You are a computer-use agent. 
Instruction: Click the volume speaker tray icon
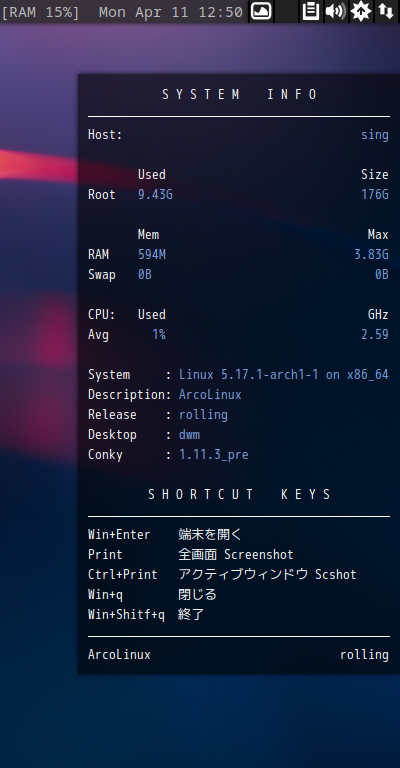coord(335,11)
